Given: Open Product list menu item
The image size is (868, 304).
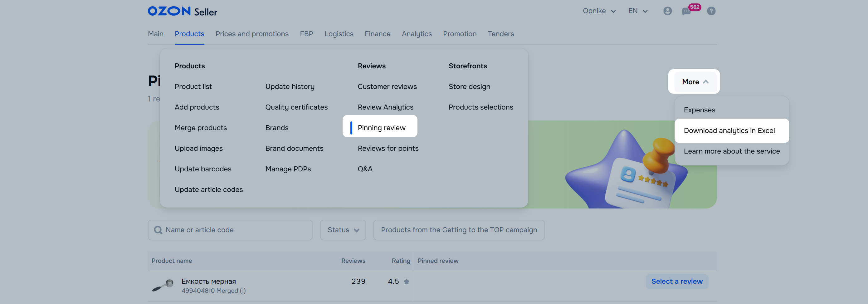Looking at the screenshot, I should (x=193, y=87).
